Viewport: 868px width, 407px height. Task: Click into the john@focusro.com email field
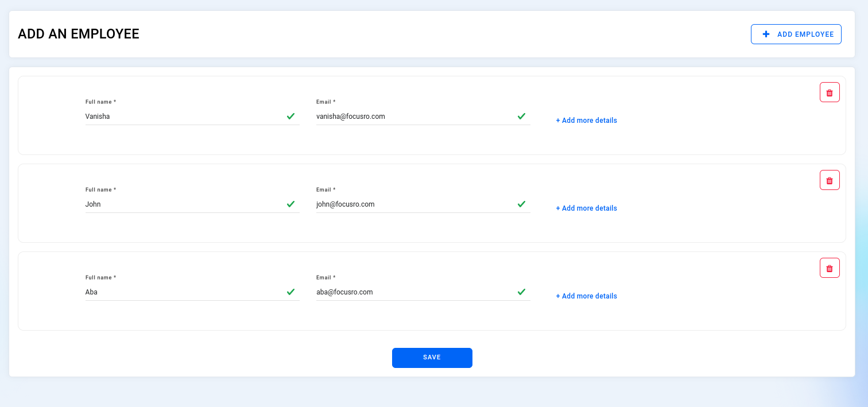413,204
